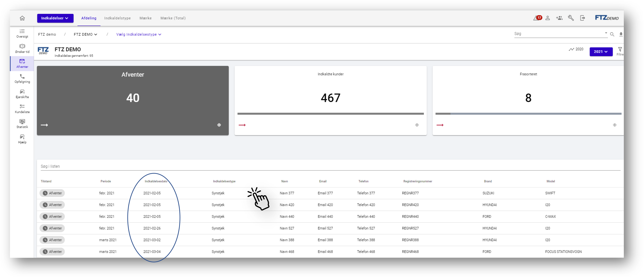The image size is (644, 278).
Task: Sort by Periode column header
Action: (105, 181)
